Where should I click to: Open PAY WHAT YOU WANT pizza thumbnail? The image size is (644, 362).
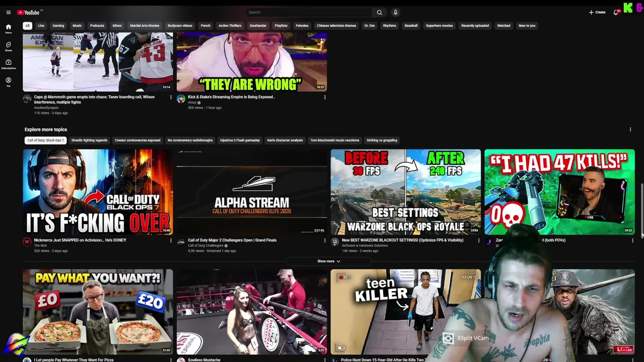(x=98, y=312)
